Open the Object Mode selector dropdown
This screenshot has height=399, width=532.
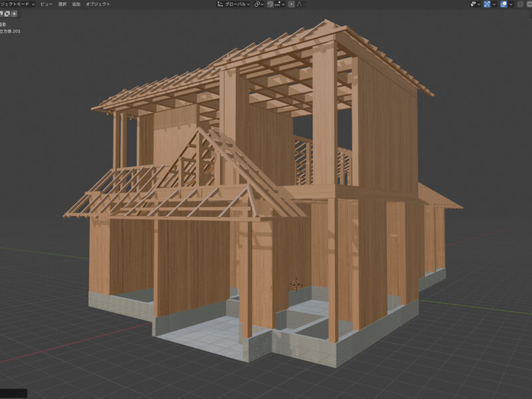click(17, 4)
